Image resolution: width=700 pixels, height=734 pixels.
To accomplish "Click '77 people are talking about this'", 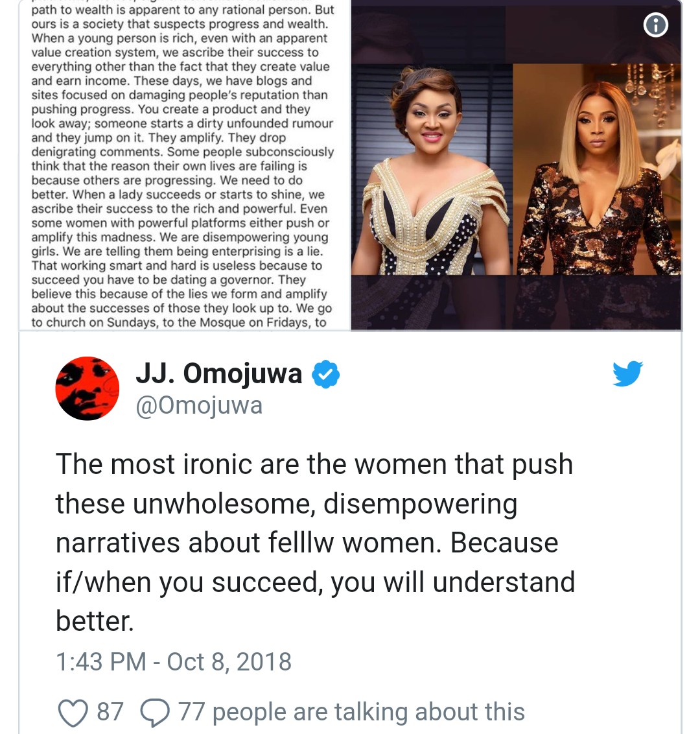I will (351, 712).
